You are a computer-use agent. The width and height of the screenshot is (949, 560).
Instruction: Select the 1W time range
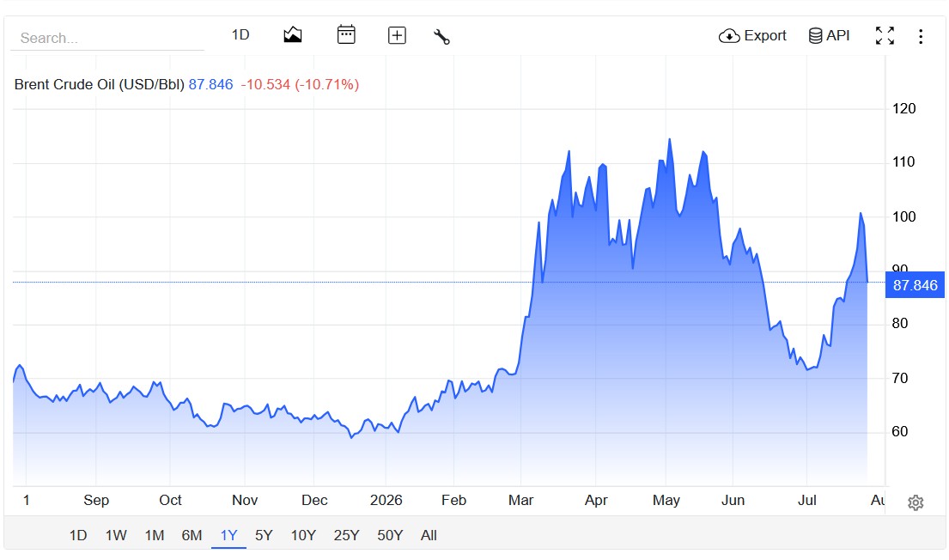point(116,535)
